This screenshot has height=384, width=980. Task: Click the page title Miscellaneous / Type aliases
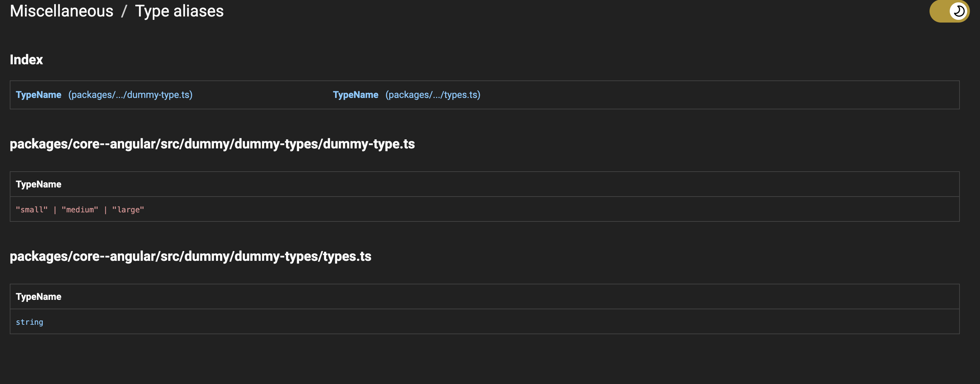click(116, 11)
